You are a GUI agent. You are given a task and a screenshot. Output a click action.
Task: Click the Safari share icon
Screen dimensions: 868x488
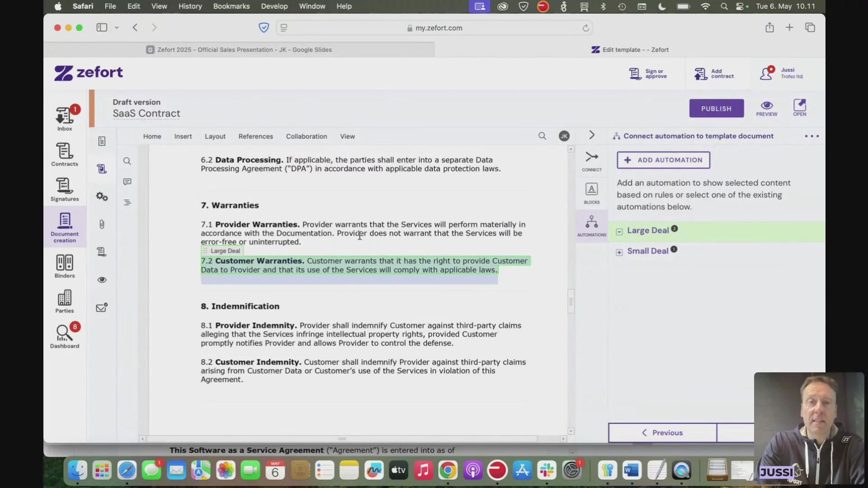pos(769,28)
